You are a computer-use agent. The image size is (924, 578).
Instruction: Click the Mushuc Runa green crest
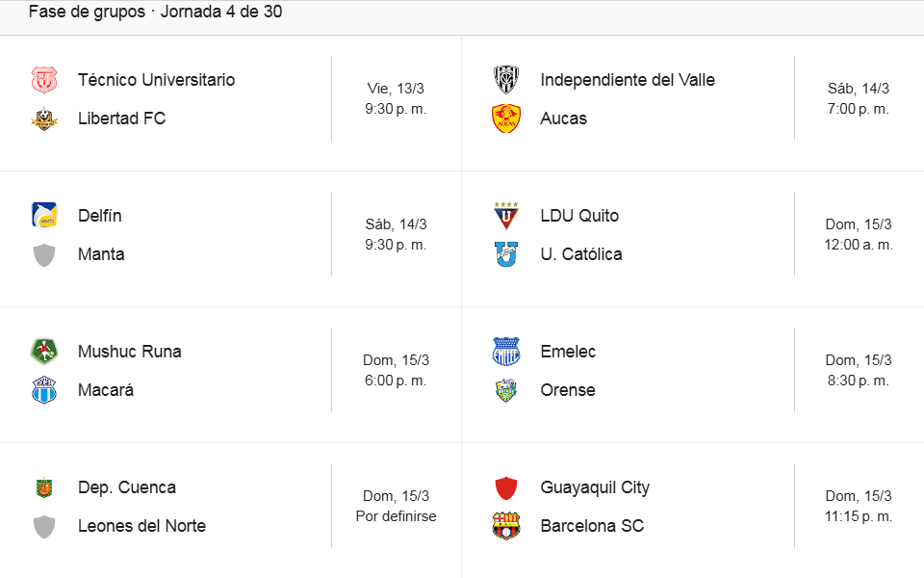44,352
